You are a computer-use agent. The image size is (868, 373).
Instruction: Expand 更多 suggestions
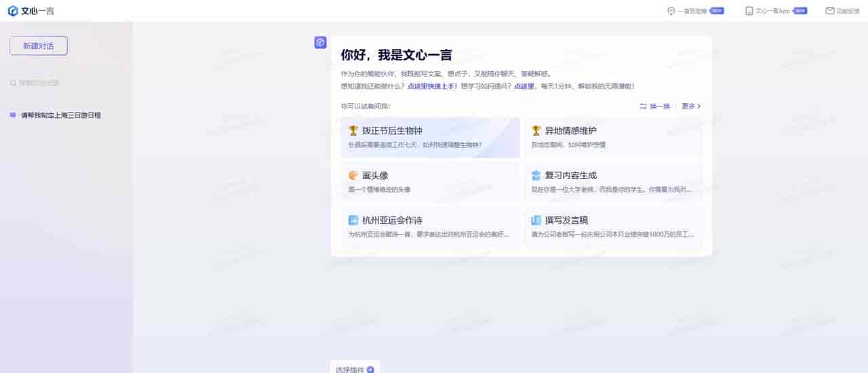[691, 106]
